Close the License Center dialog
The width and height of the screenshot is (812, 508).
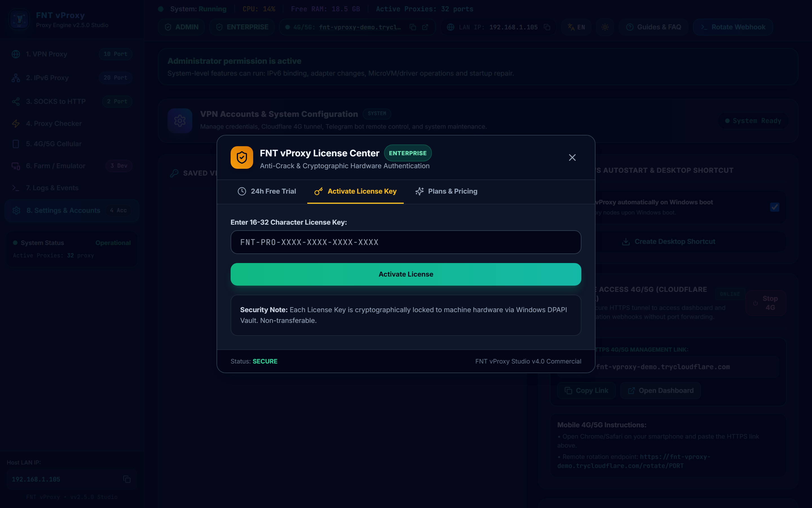point(572,157)
